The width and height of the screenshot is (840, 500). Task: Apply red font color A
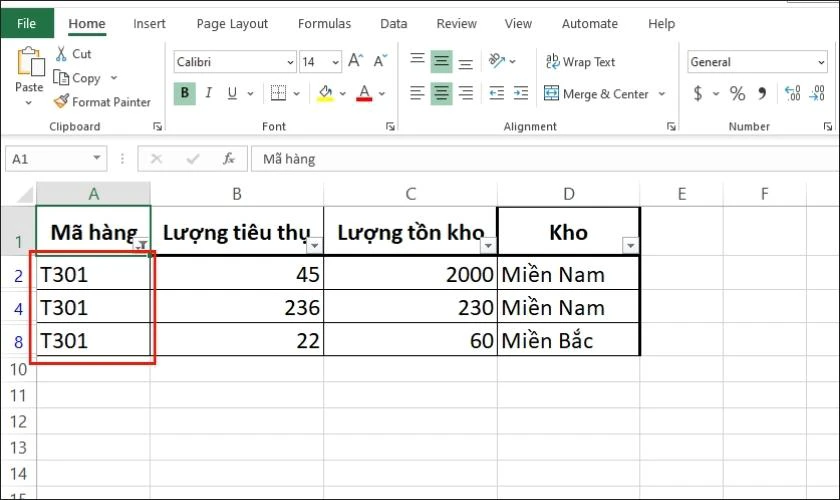point(364,93)
